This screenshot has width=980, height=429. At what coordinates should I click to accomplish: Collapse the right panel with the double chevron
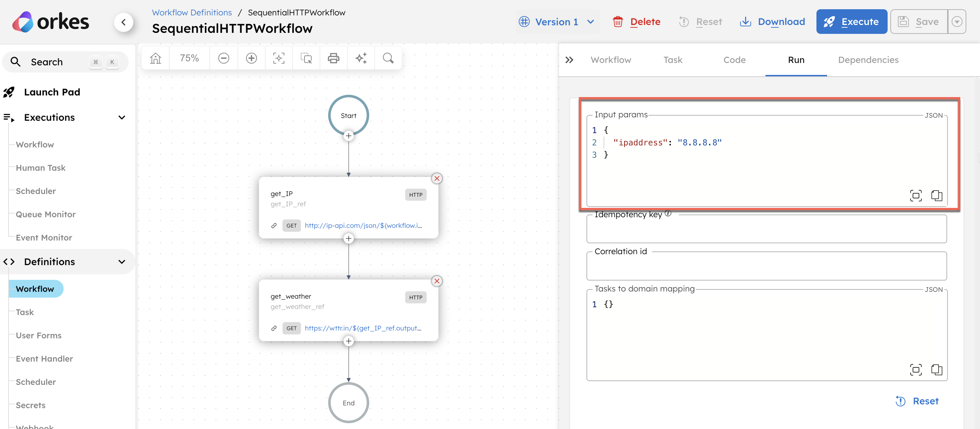(x=569, y=60)
